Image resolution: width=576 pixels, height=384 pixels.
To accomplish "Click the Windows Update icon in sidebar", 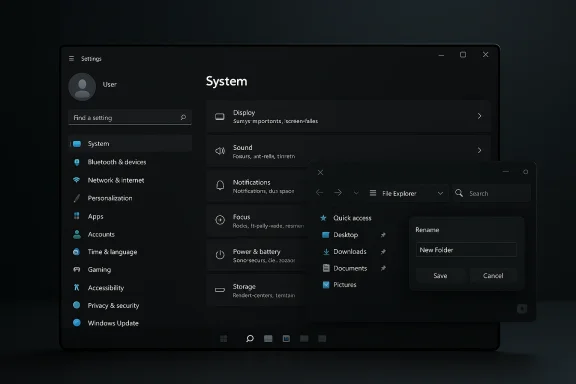I will click(76, 323).
